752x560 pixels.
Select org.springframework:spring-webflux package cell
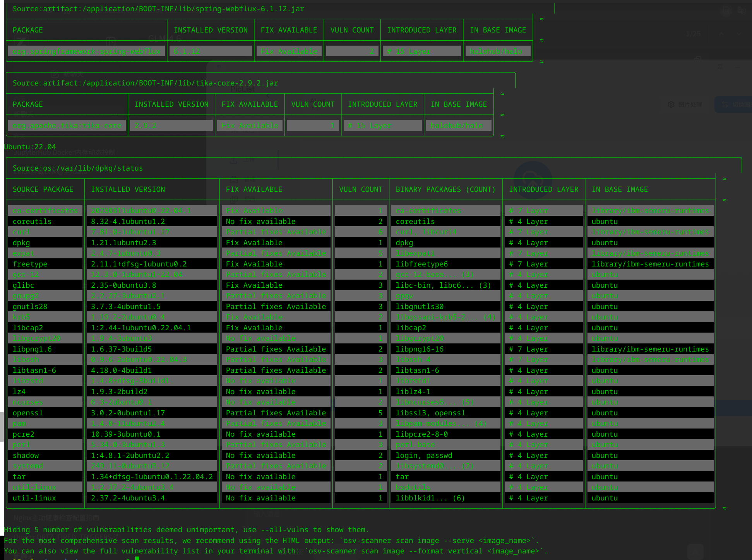click(86, 51)
